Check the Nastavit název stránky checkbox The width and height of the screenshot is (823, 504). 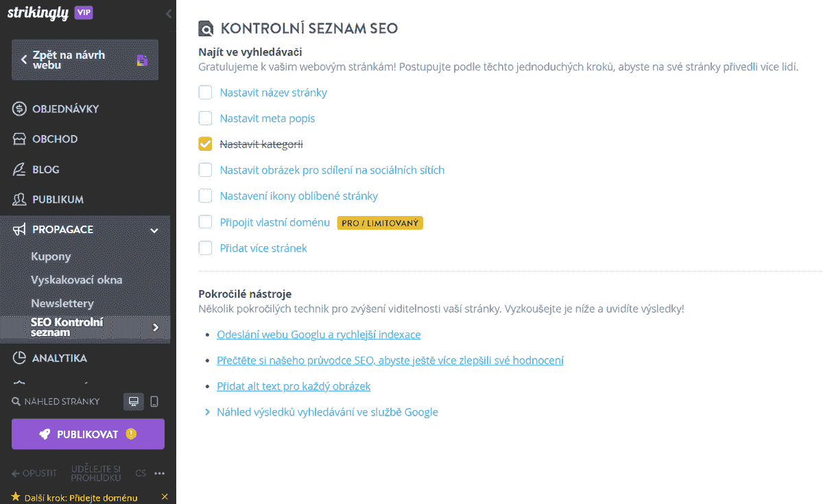pos(205,93)
